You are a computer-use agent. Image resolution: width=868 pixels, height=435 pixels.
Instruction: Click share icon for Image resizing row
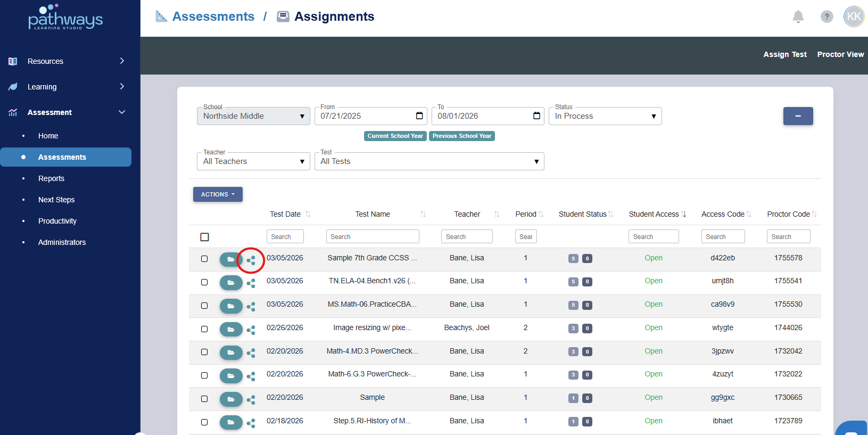coord(251,330)
